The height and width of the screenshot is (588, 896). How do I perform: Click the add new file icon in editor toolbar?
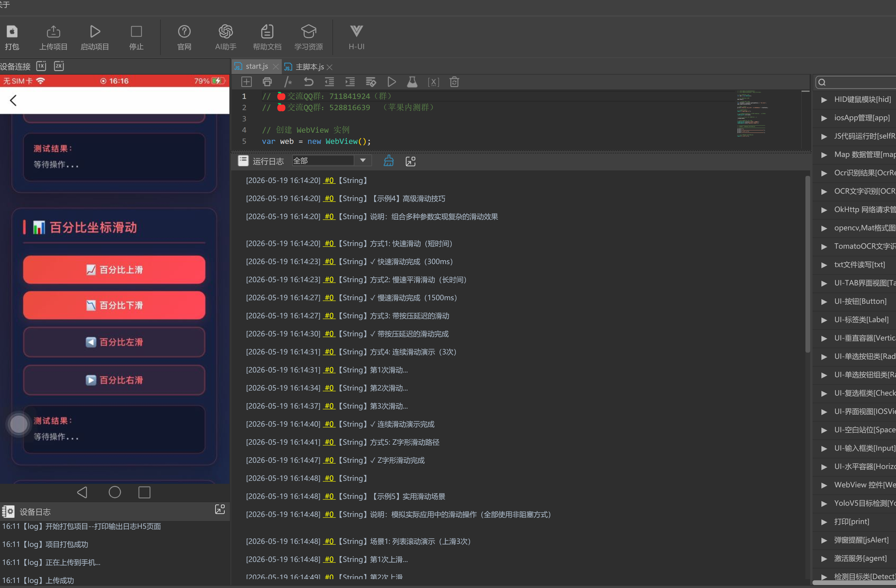(x=246, y=82)
